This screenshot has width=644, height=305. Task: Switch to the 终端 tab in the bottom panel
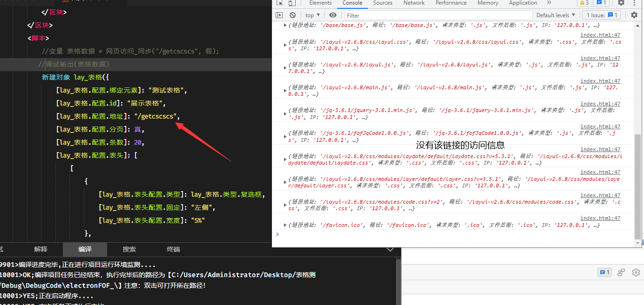(x=173, y=249)
